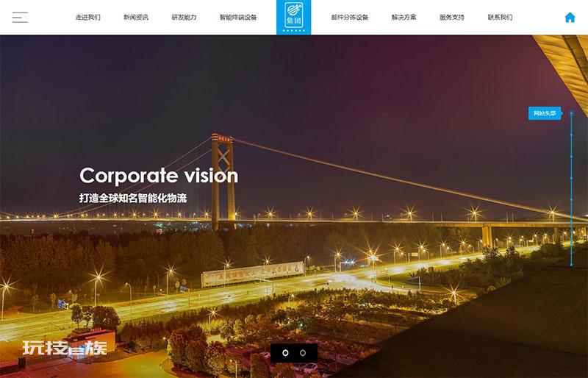Screen dimensions: 588x378
Task: Switch to the second carousel slide dot
Action: click(303, 353)
